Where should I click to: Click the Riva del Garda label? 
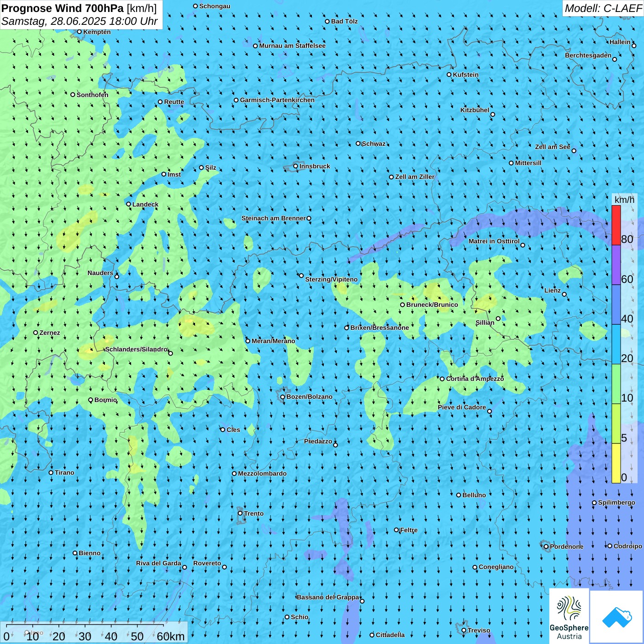[159, 563]
